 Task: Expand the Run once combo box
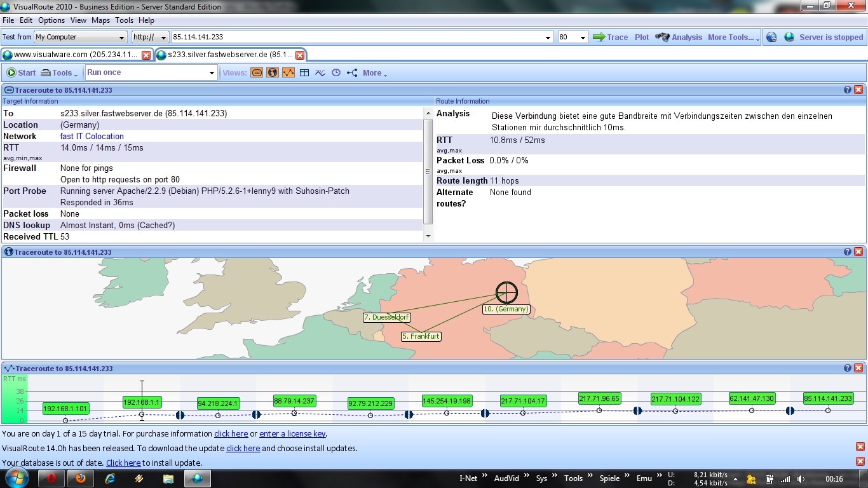coord(212,73)
